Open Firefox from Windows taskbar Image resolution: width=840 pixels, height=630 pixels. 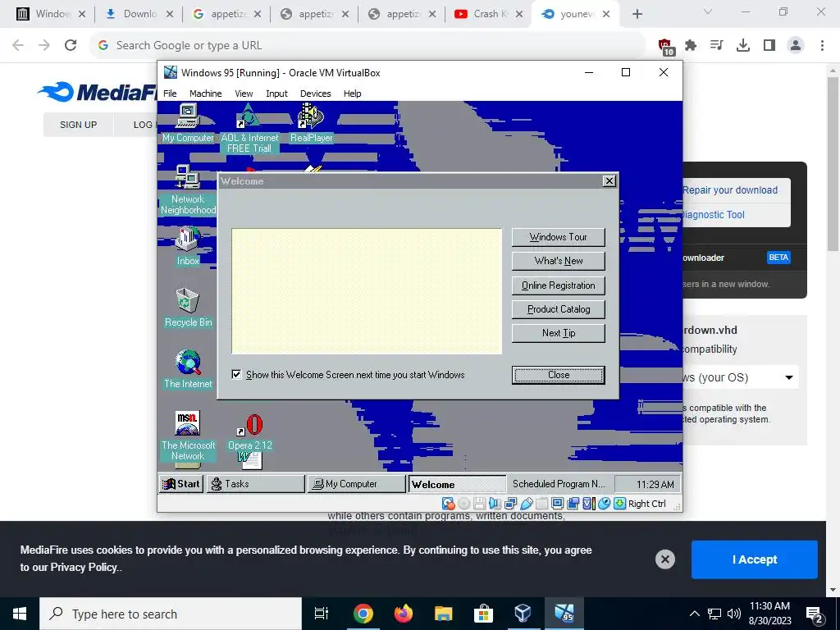point(404,614)
